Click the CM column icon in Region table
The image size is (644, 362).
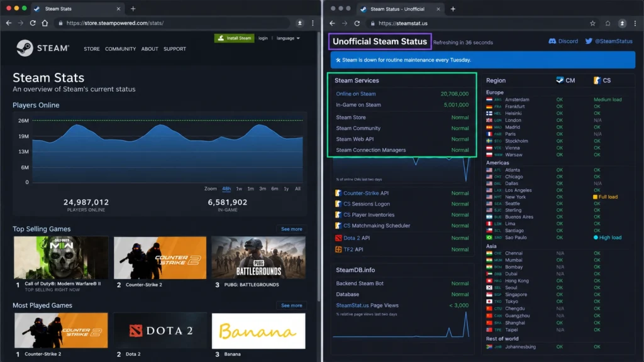(559, 80)
